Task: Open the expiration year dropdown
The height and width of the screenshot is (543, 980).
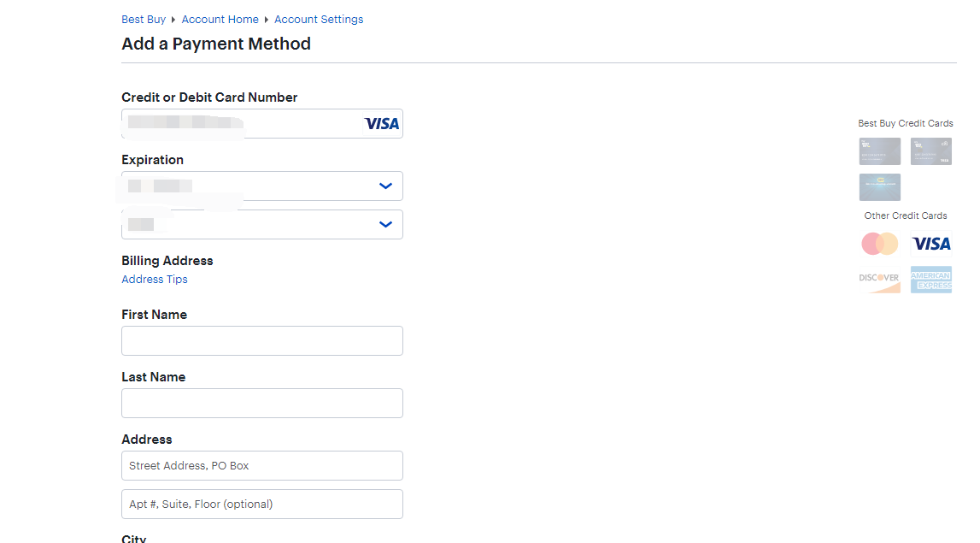Action: pyautogui.click(x=261, y=225)
